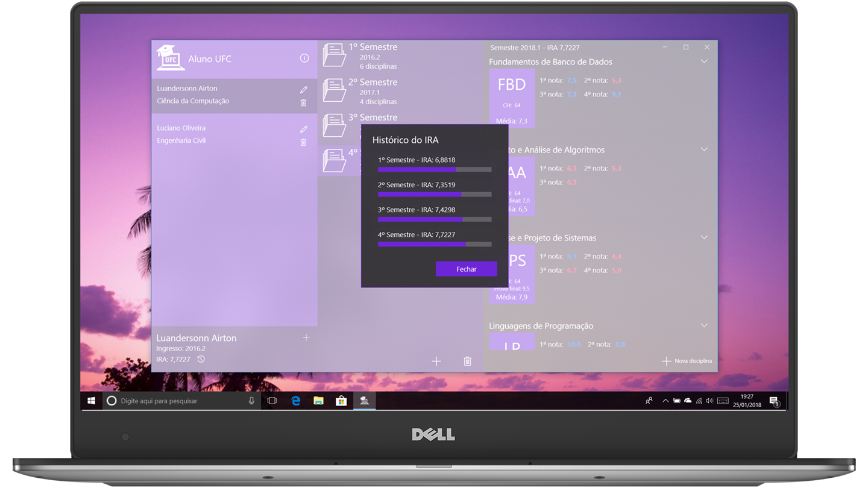Click Aluno UFC app taskbar icon

click(364, 401)
